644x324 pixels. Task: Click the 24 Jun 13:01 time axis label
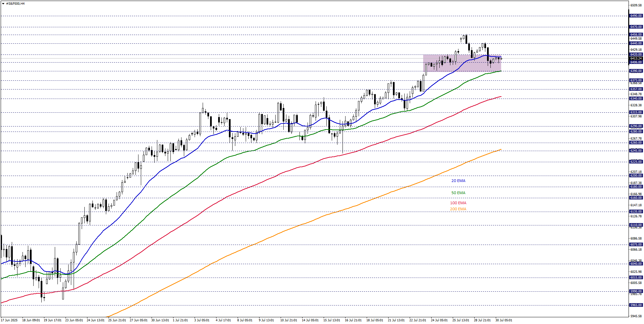click(x=95, y=320)
